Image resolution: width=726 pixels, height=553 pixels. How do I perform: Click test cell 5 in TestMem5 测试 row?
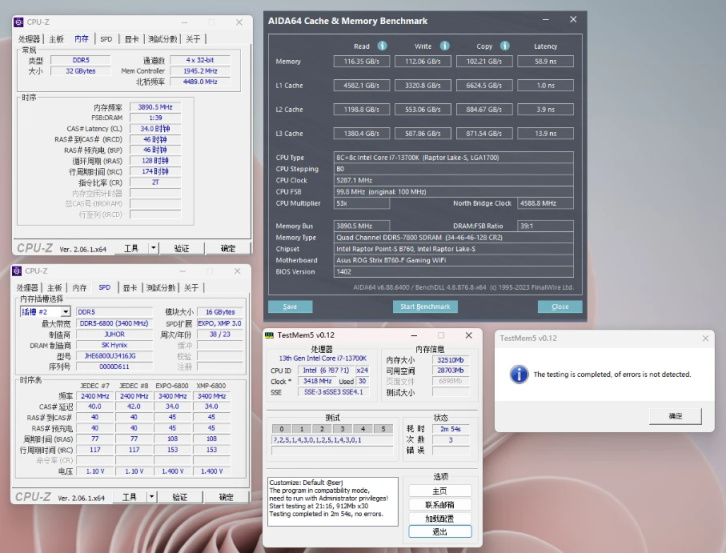pyautogui.click(x=383, y=429)
